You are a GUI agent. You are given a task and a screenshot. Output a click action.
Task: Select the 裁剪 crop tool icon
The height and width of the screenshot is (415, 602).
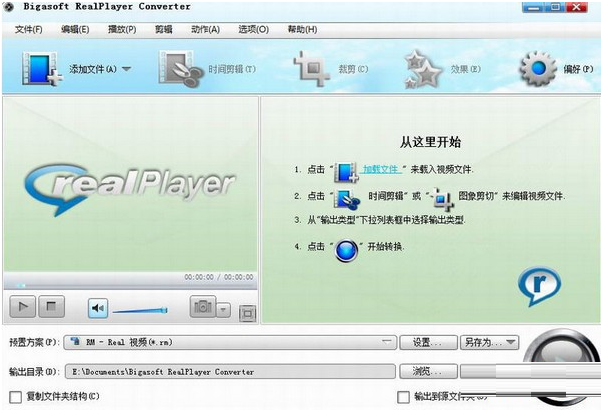[x=312, y=69]
